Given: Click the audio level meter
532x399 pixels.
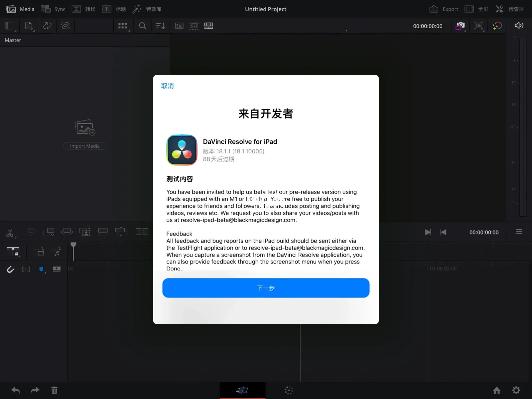Looking at the screenshot, I should pyautogui.click(x=523, y=127).
